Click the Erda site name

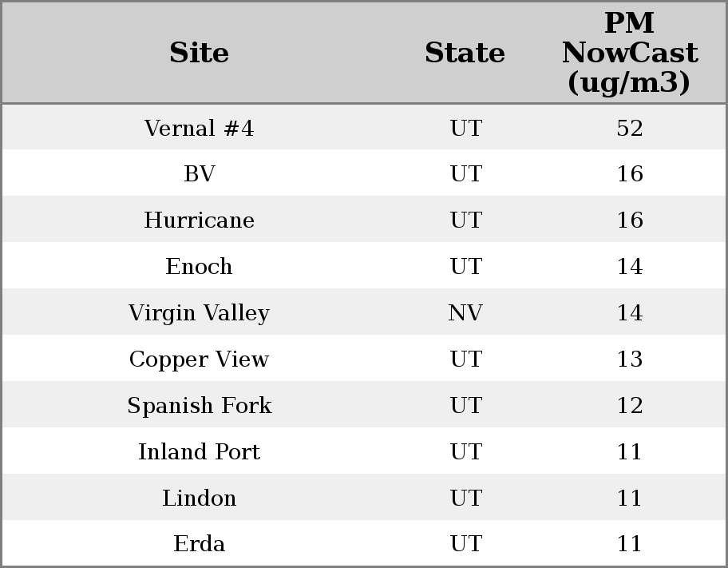[x=199, y=544]
